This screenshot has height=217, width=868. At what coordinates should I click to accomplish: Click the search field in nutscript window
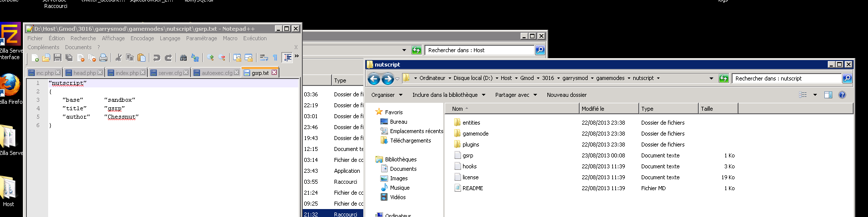point(786,78)
